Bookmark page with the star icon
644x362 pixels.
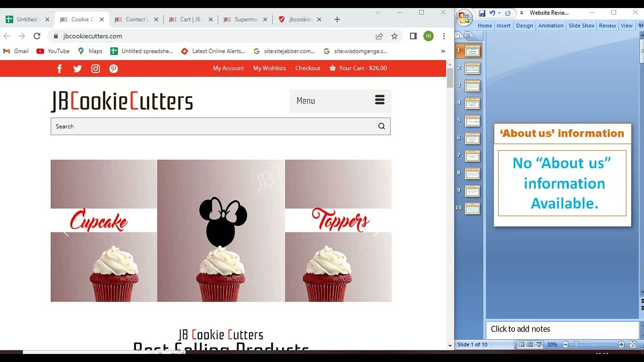tap(394, 36)
